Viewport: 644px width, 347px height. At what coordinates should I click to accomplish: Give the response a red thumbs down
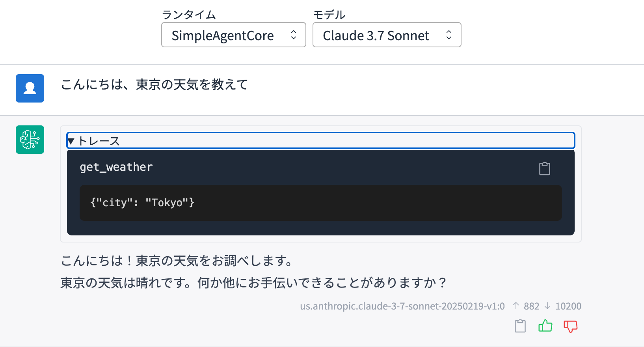tap(570, 326)
